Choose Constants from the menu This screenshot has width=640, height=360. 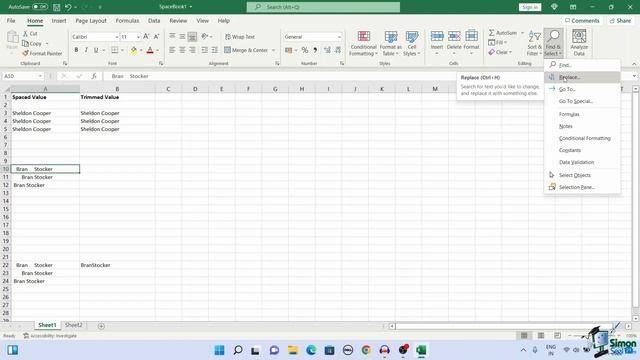click(582, 150)
